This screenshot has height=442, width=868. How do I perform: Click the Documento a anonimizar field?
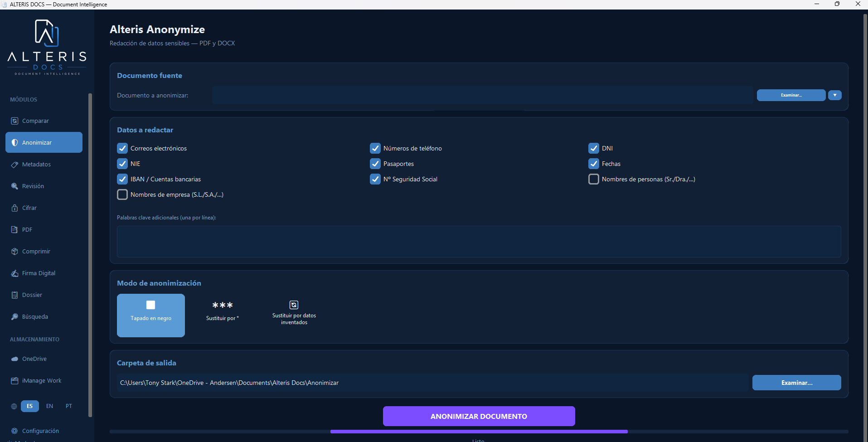point(482,95)
